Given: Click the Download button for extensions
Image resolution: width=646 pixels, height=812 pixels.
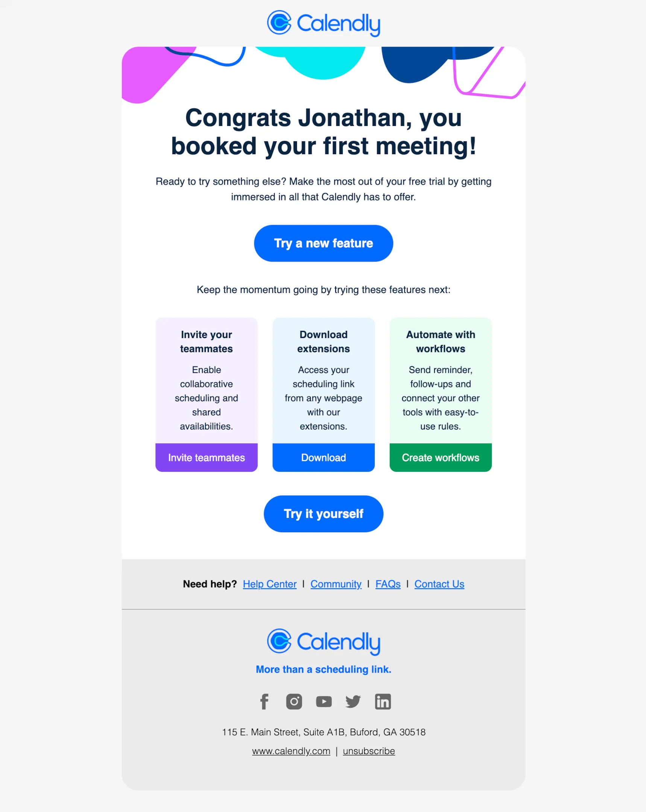Looking at the screenshot, I should [x=324, y=458].
